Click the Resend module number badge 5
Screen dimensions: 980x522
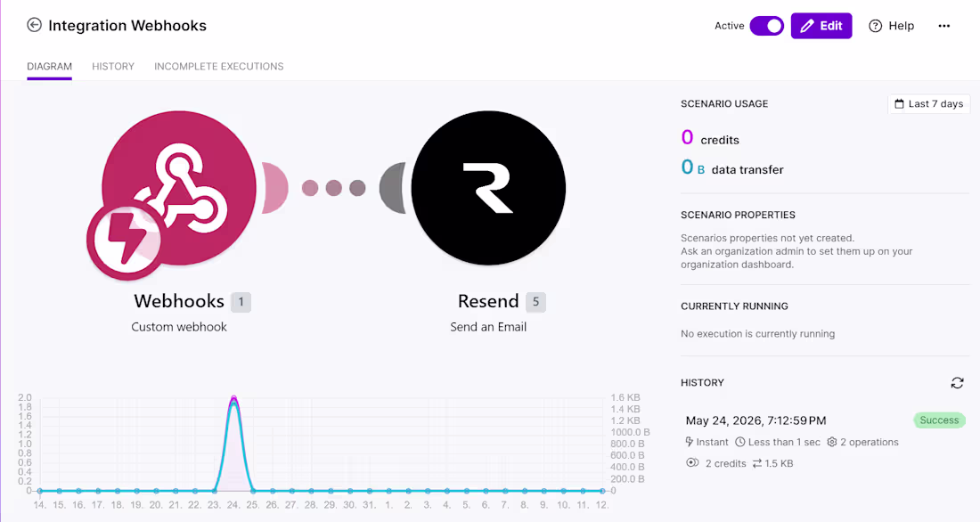(535, 302)
